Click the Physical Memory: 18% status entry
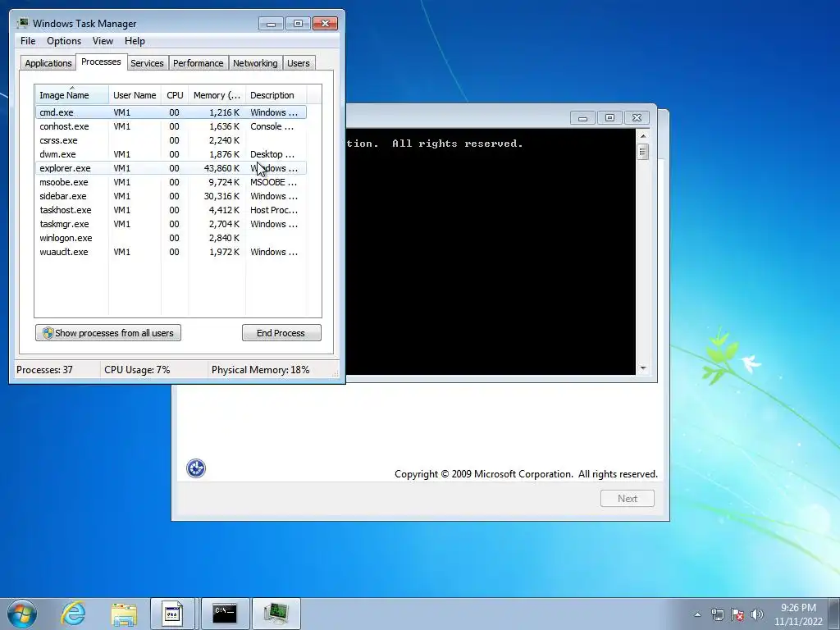 260,370
